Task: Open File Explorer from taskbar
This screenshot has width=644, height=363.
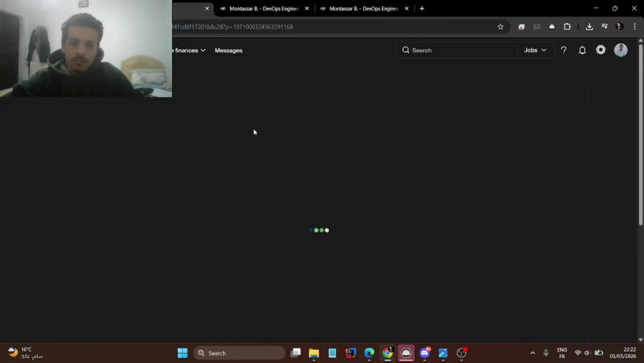Action: [x=314, y=353]
